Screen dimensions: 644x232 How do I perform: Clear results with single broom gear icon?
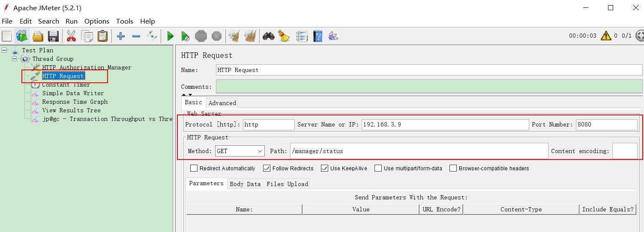click(234, 36)
